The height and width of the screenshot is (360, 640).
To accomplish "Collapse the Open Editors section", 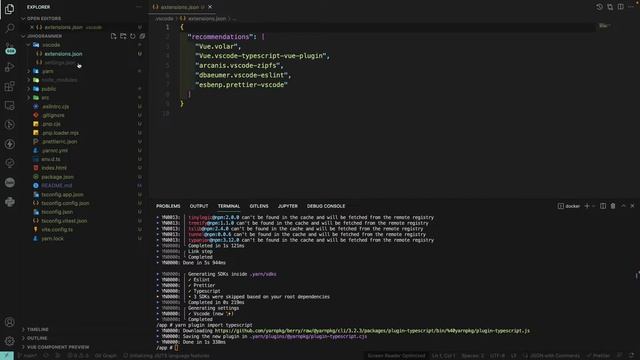I will coord(44,18).
